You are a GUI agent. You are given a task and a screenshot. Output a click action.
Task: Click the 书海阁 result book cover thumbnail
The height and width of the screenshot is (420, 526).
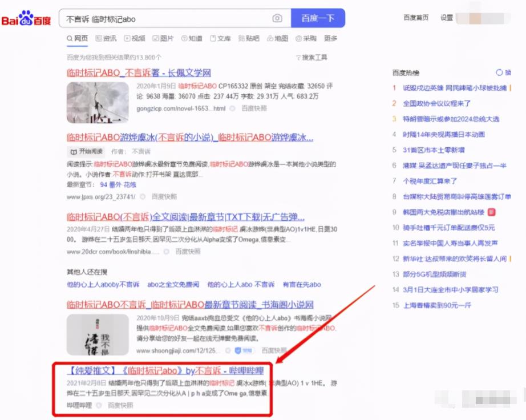(x=98, y=335)
